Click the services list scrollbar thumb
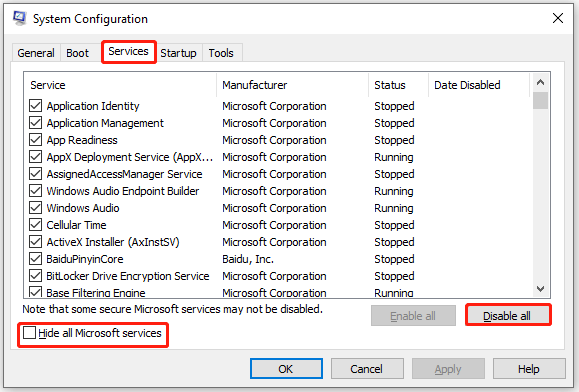 click(x=541, y=100)
